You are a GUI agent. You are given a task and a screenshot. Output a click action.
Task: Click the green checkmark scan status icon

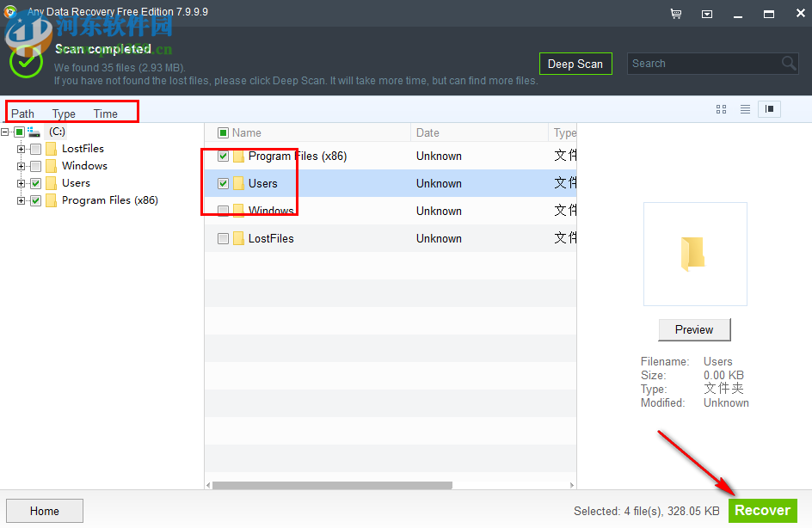(26, 62)
